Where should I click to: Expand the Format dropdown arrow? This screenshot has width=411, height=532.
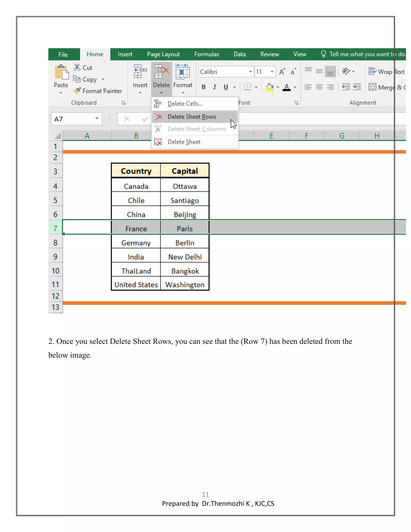[x=183, y=93]
